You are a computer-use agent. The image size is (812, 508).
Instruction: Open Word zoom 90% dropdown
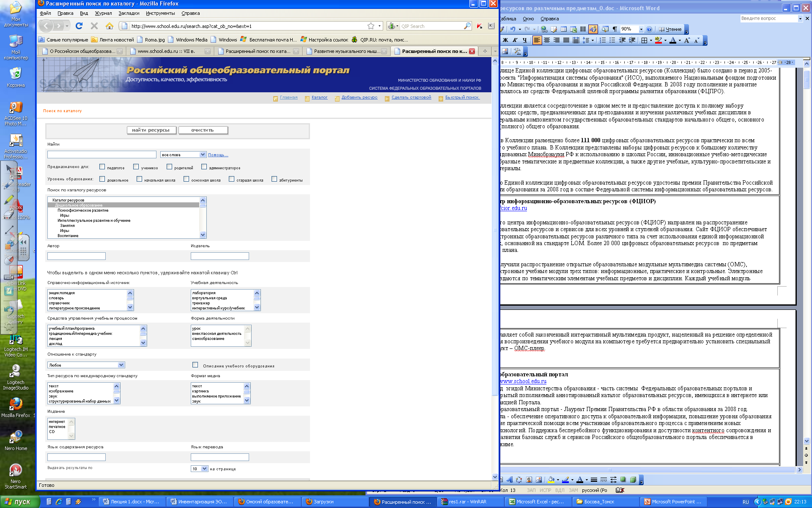click(x=641, y=29)
